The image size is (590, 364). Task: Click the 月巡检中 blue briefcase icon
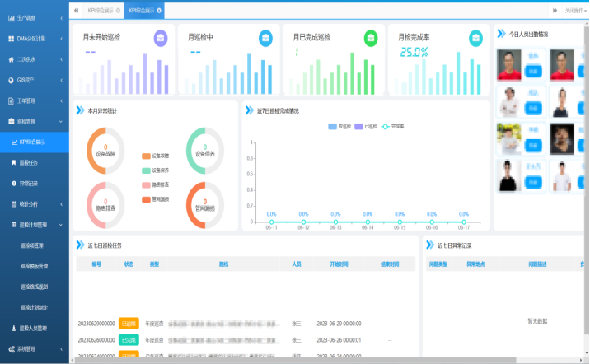265,37
